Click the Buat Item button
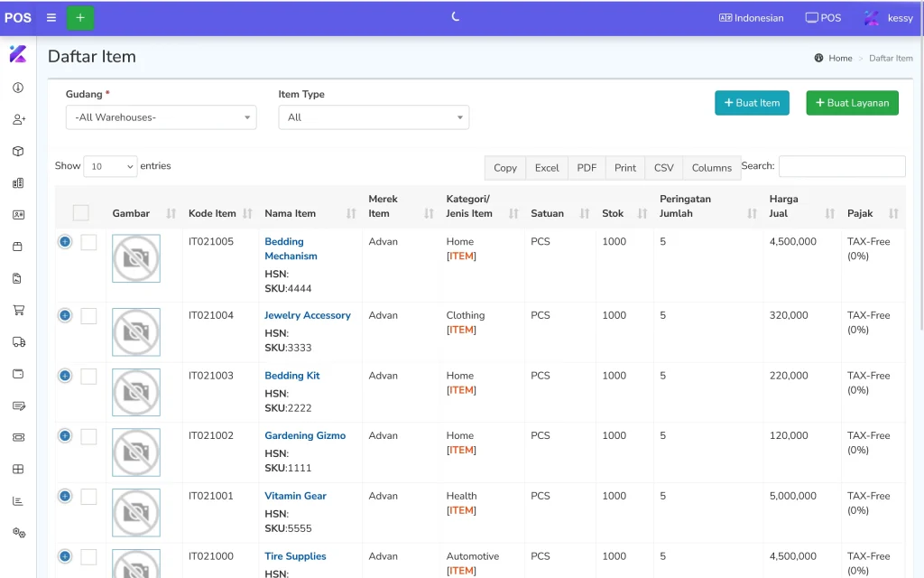This screenshot has height=578, width=924. [752, 103]
